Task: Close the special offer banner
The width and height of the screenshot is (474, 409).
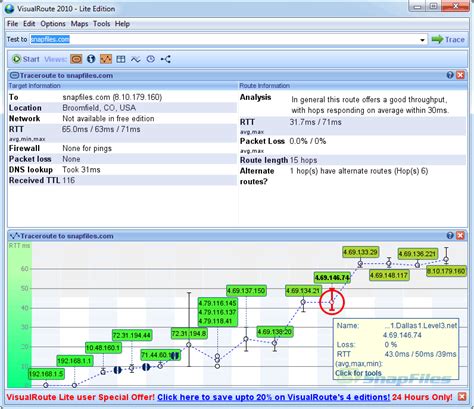Action: point(462,397)
